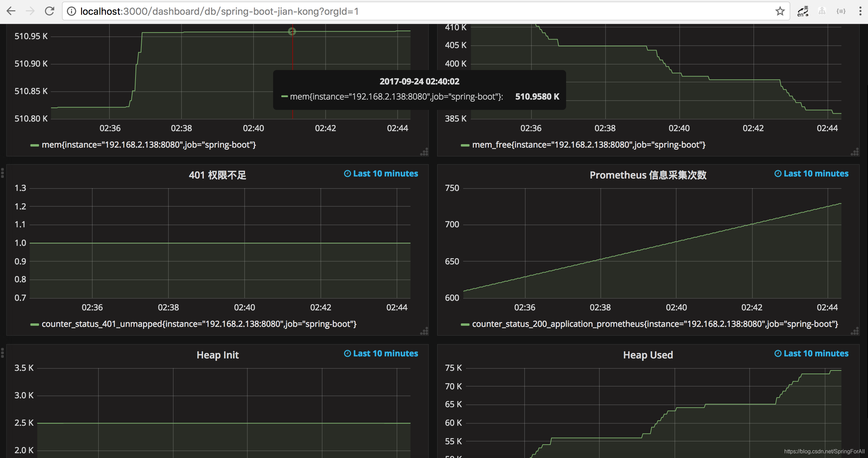
Task: Click counter_status_200 legend color swatch
Action: click(x=465, y=324)
